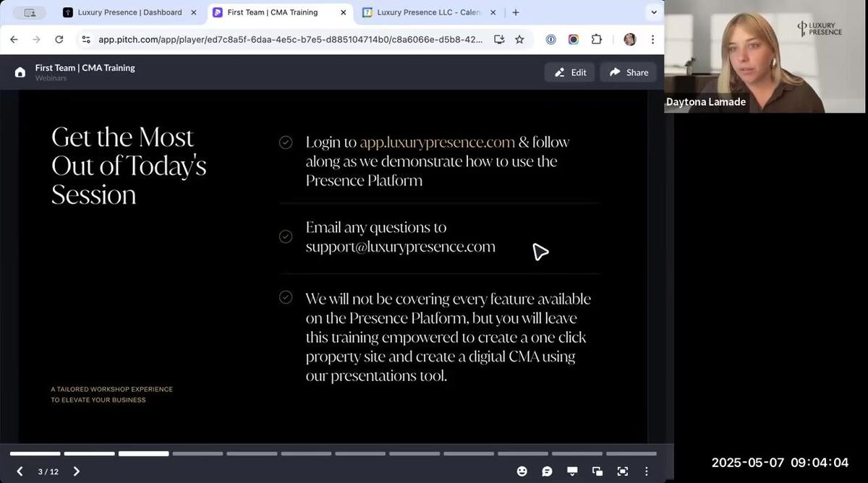Switch to Luxury Presence LLC calendar tab

[x=429, y=12]
